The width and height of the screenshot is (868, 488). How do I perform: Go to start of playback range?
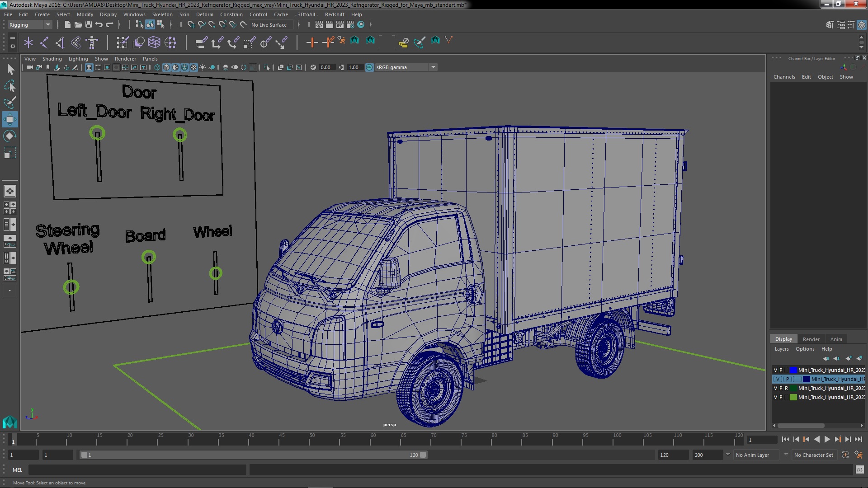[x=785, y=439]
